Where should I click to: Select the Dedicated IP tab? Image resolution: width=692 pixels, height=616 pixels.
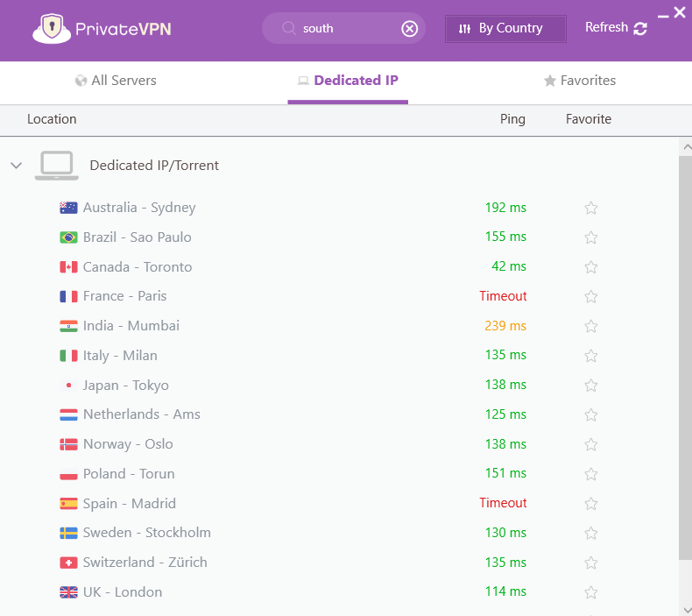(x=348, y=81)
